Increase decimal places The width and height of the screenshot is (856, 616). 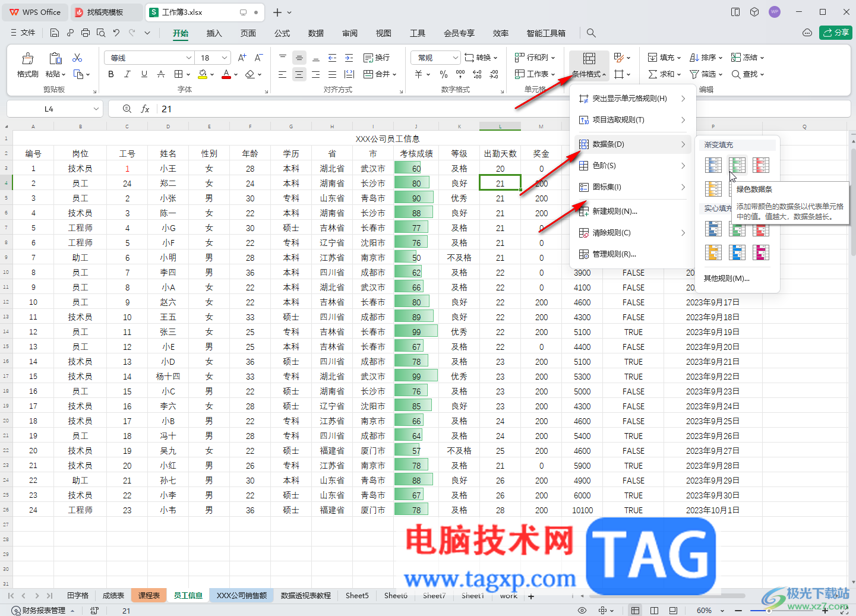[477, 74]
